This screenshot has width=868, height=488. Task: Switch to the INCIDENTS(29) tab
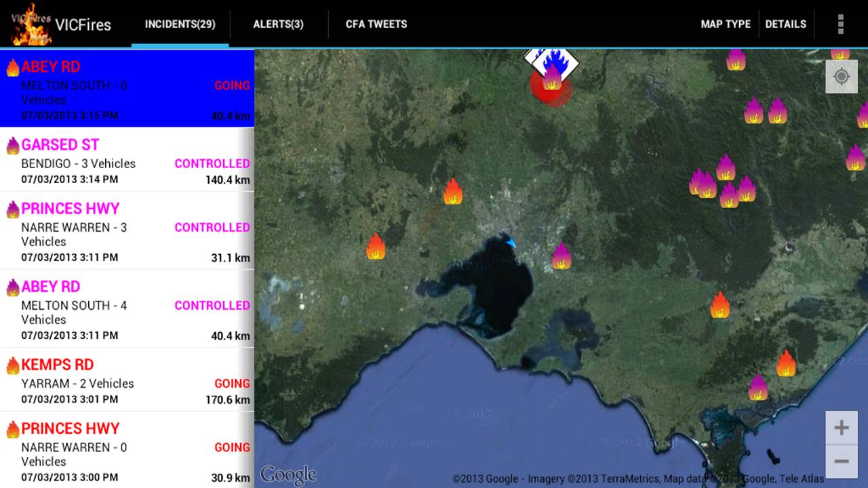[180, 24]
